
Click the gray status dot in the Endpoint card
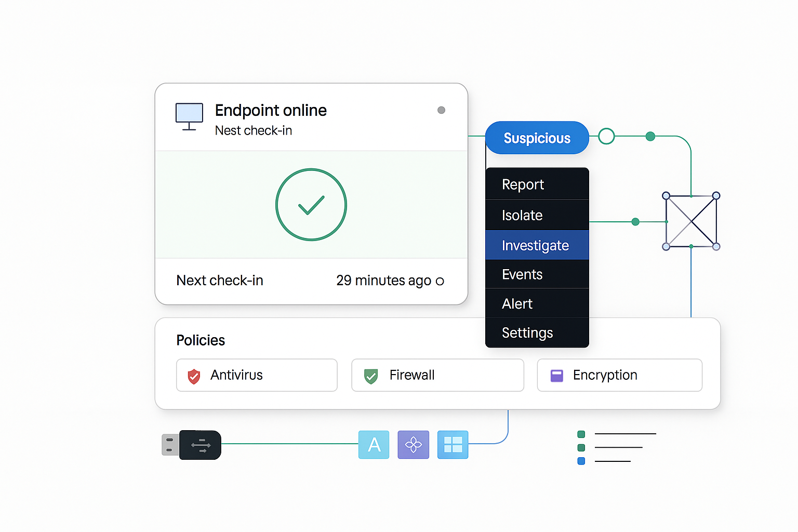[441, 110]
